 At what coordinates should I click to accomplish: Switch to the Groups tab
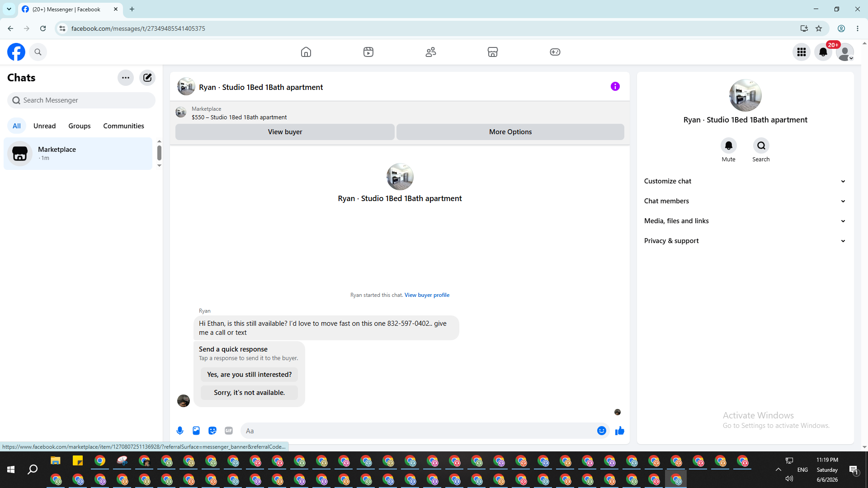point(80,126)
